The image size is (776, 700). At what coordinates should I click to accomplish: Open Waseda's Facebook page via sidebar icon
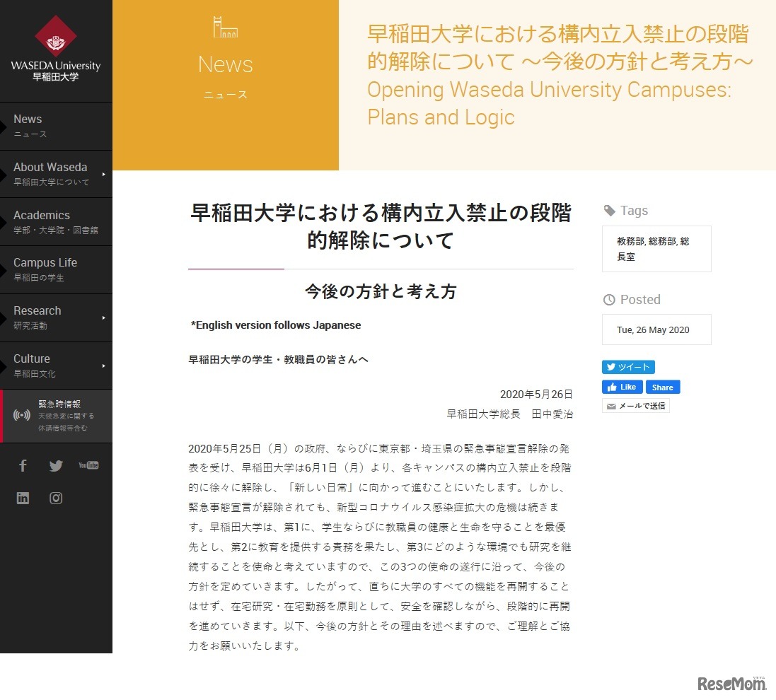pos(23,465)
